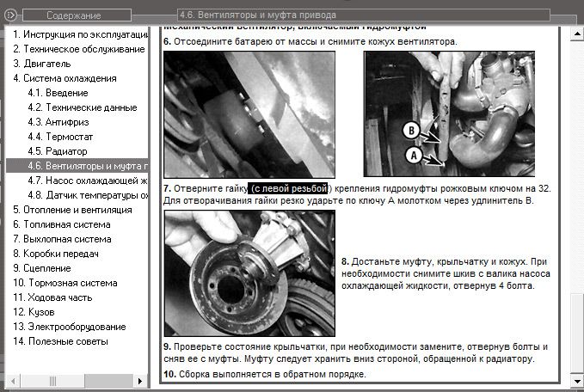Select '9. Сцепление' chapter
This screenshot has height=392, width=584.
click(x=41, y=268)
